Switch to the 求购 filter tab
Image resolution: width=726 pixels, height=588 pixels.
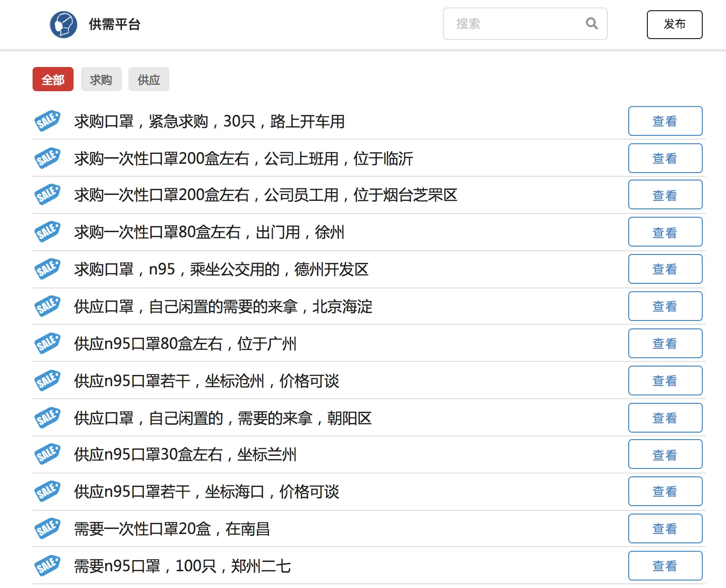coord(101,80)
